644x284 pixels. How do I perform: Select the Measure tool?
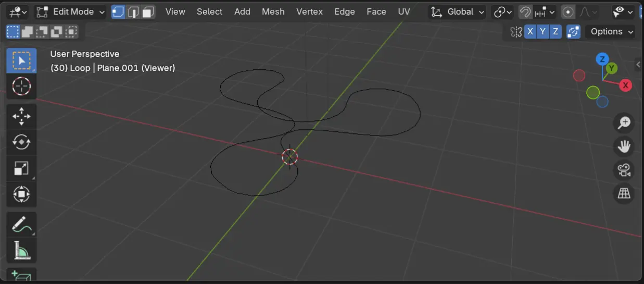21,251
